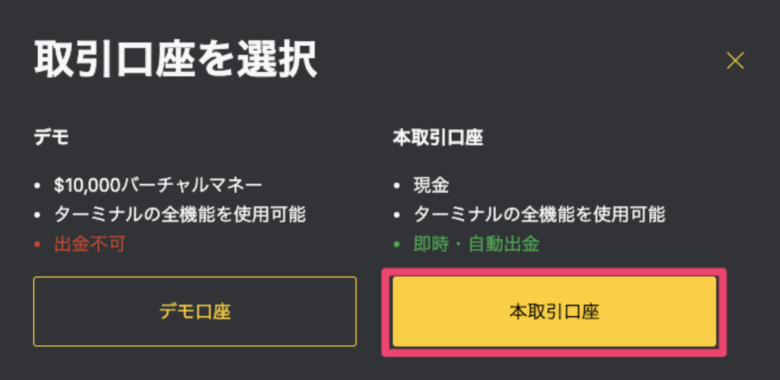Select the outlined デモ口座 button
780x380 pixels.
195,311
